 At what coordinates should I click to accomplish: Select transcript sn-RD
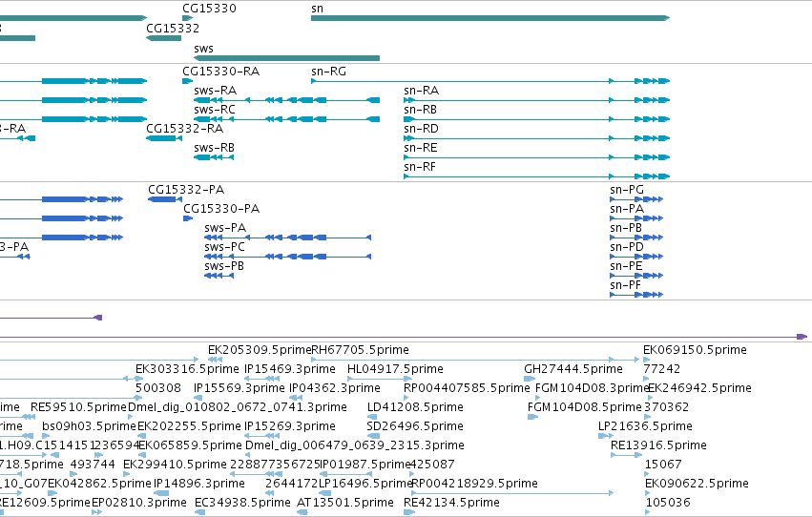pyautogui.click(x=536, y=138)
